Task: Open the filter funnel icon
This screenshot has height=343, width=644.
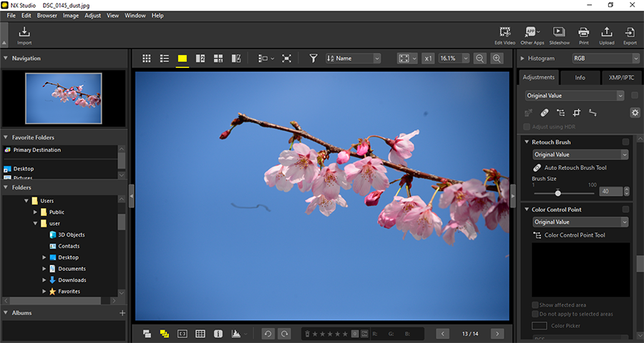Action: (313, 59)
